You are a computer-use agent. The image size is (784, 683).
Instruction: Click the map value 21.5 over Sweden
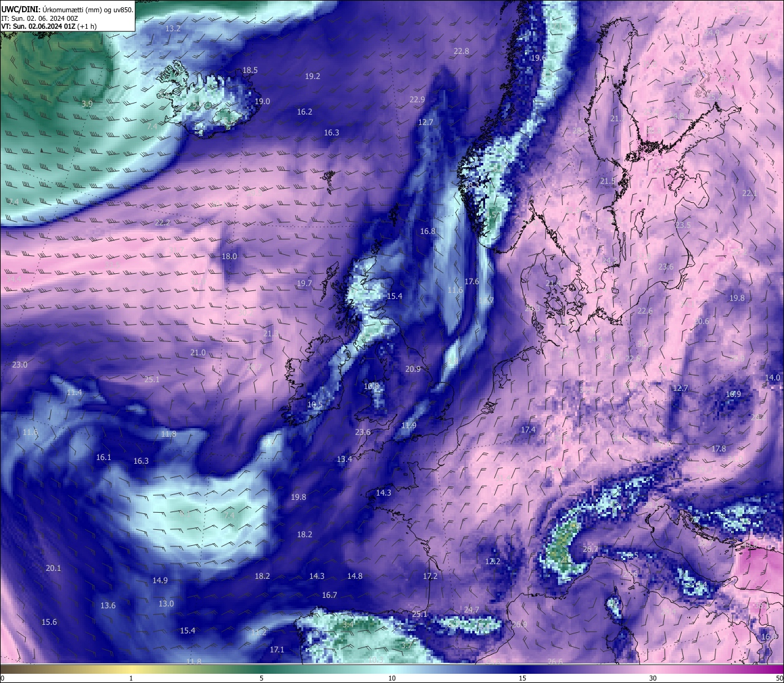[x=608, y=181]
